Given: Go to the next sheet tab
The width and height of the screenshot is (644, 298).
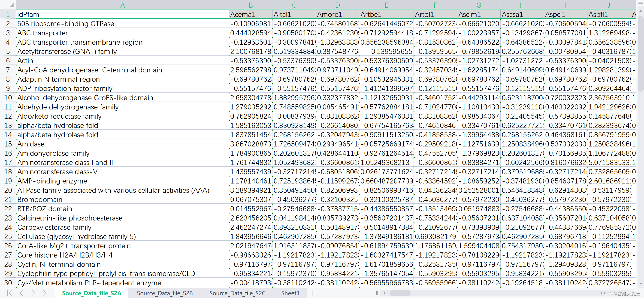Looking at the screenshot, I should tap(33, 293).
